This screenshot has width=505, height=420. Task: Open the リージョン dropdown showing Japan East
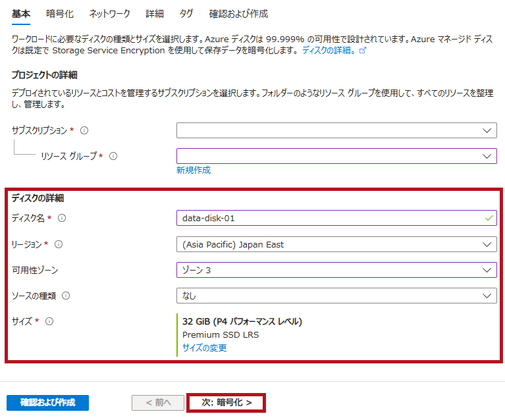click(x=336, y=244)
